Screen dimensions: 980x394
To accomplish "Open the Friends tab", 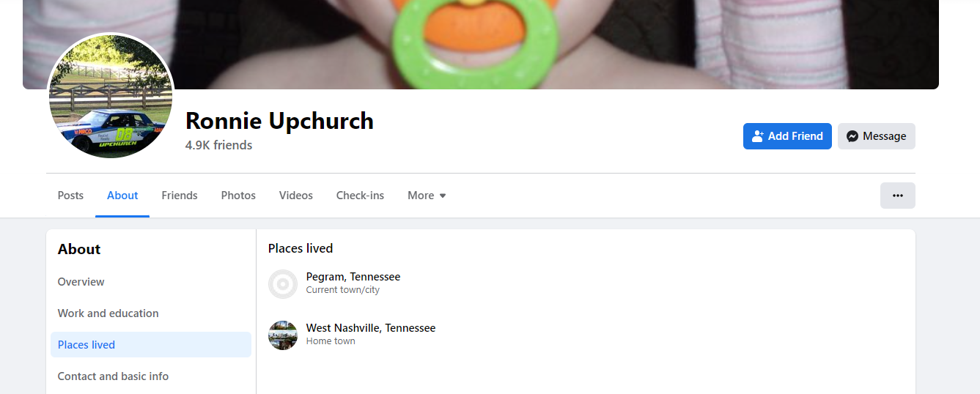I will (180, 196).
